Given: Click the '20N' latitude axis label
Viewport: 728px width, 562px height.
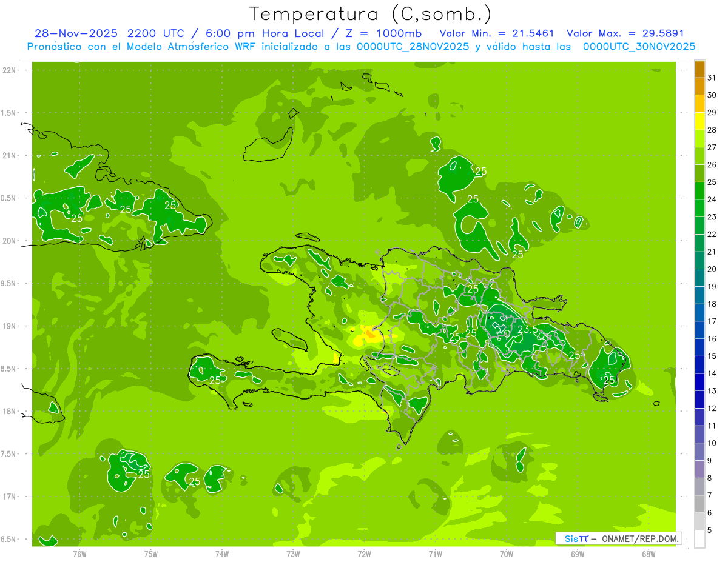Looking at the screenshot, I should pyautogui.click(x=10, y=241).
